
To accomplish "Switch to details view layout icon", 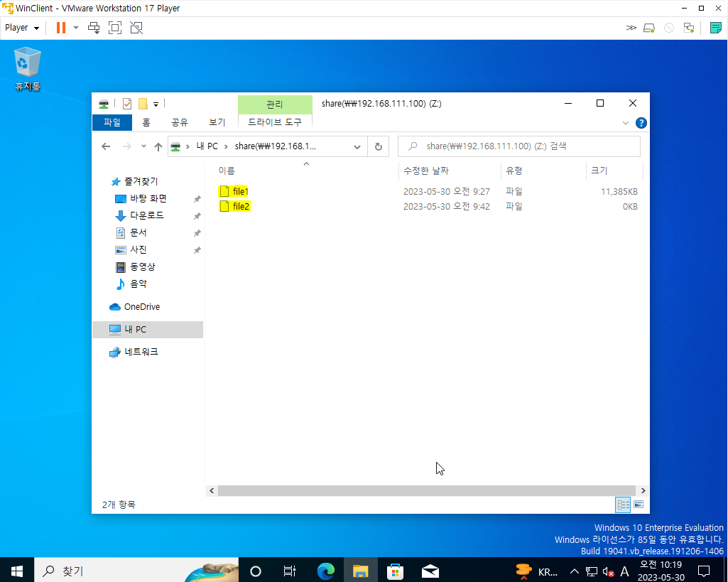I will (x=623, y=505).
